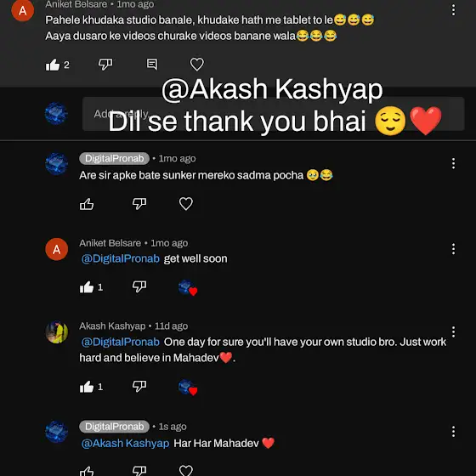
Task: Open options menu for 'get well soon' reply
Action: [x=453, y=249]
